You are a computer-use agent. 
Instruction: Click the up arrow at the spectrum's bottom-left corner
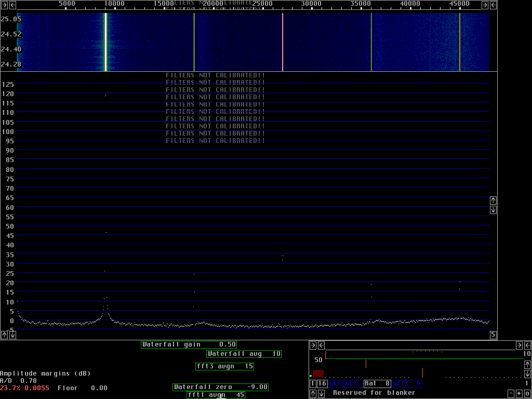click(4, 335)
